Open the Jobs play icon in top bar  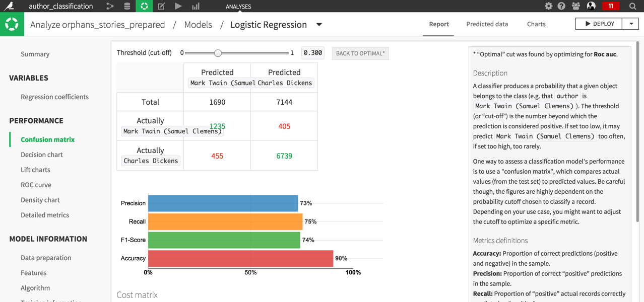click(x=178, y=6)
